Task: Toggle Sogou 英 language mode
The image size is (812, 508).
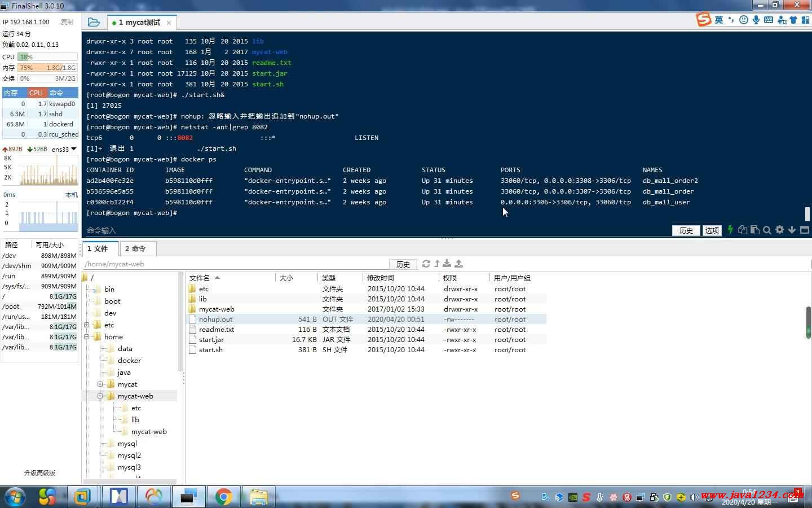Action: 719,20
